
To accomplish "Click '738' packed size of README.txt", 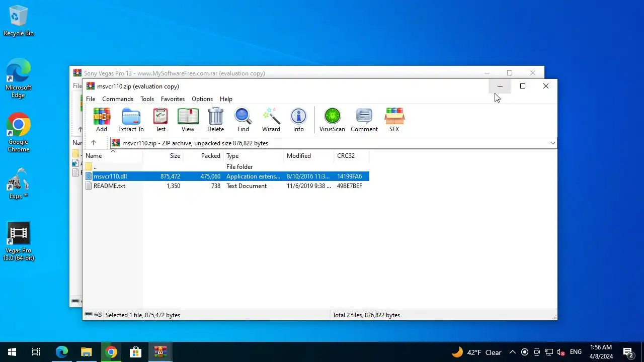I will tap(215, 186).
